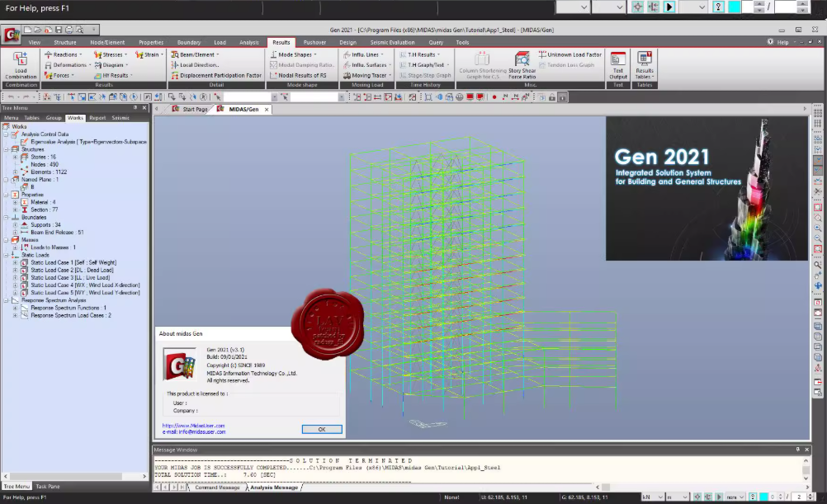
Task: Open the Load Combination tool
Action: 21,65
